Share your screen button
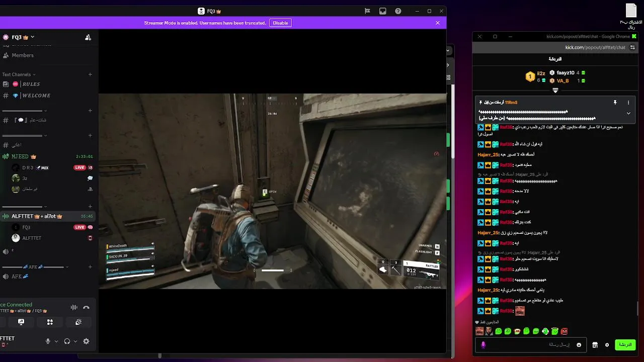 pos(21,322)
